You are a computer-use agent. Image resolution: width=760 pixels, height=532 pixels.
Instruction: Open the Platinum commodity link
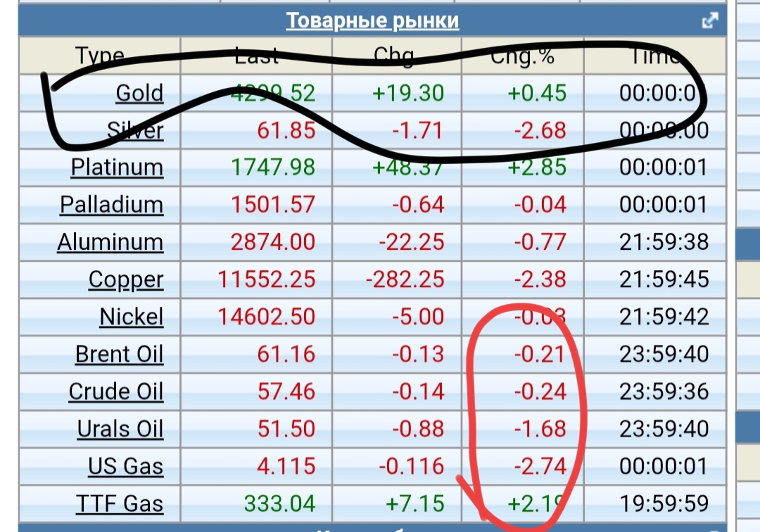[117, 167]
